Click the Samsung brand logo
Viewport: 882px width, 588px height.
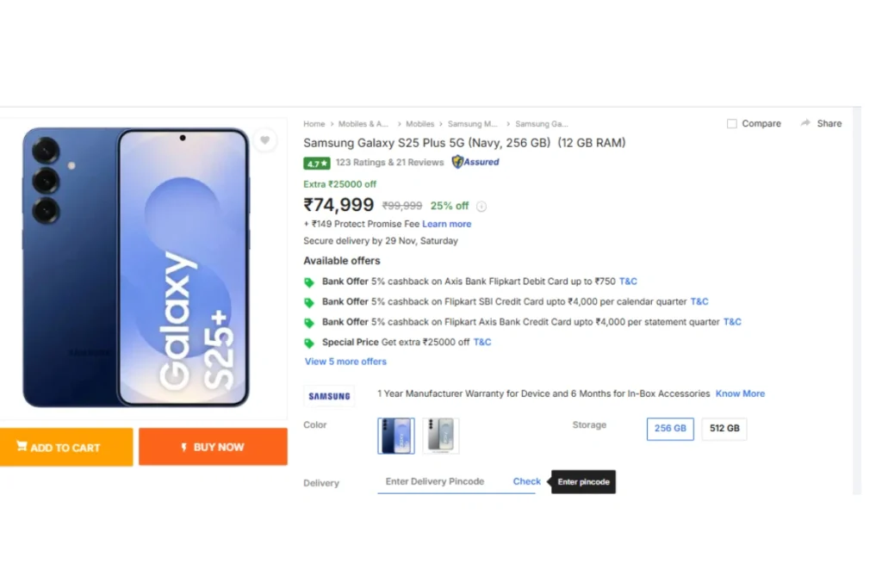[329, 396]
